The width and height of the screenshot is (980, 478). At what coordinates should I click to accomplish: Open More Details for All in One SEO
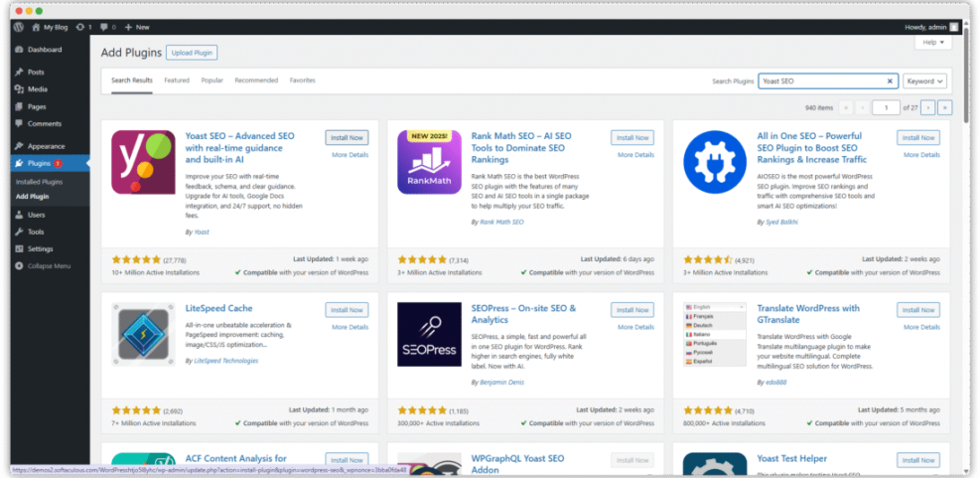point(921,155)
